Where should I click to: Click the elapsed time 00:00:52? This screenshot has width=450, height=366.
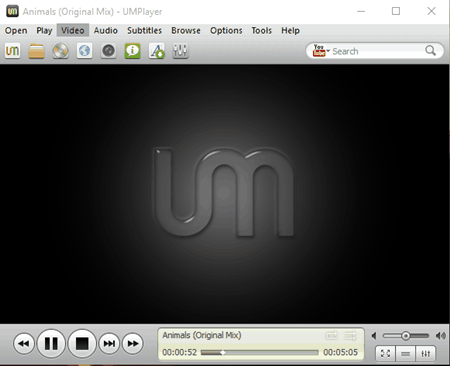tap(180, 352)
